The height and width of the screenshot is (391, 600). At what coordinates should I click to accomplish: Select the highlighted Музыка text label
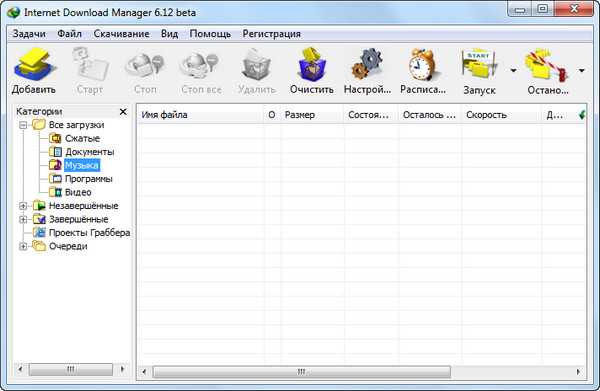(82, 165)
